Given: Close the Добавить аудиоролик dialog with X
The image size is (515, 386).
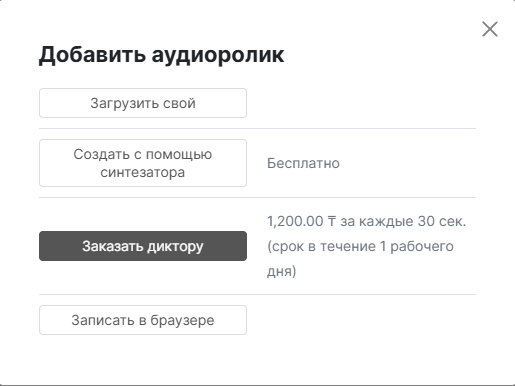Looking at the screenshot, I should (x=490, y=29).
